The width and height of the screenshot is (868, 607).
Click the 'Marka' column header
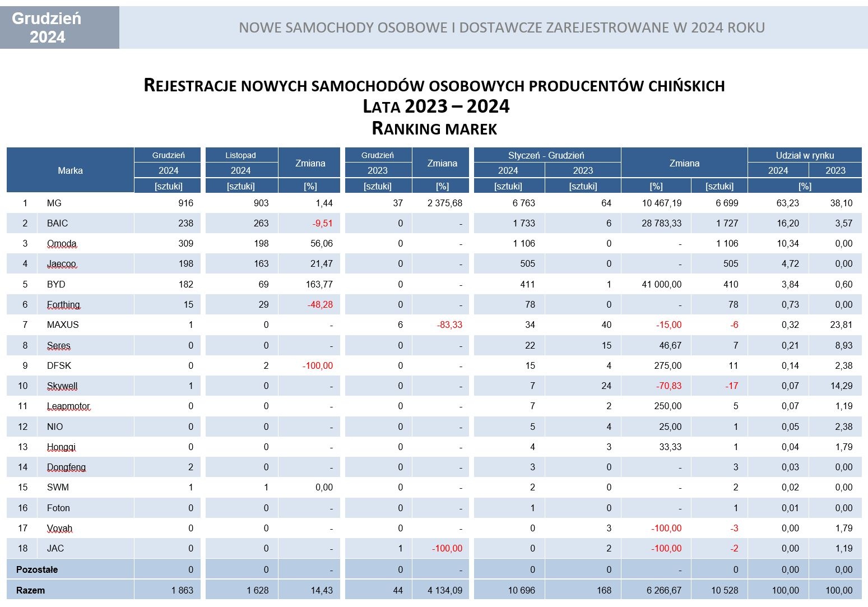tap(70, 170)
